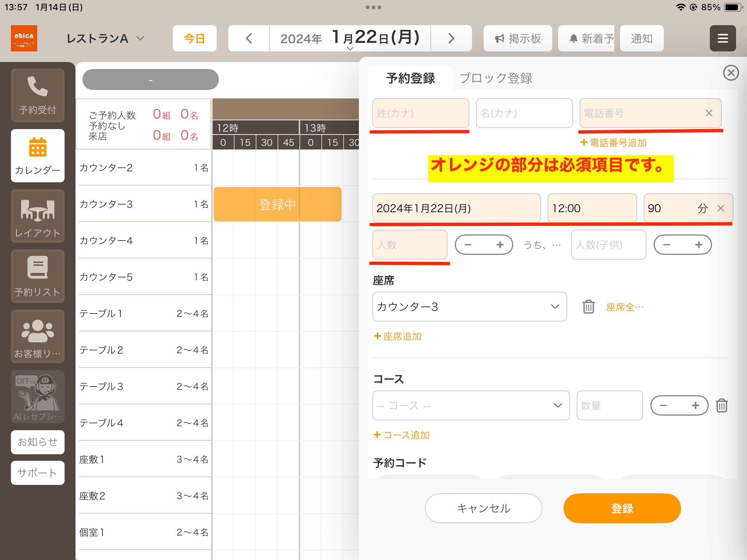Increase 人数(子供) with plus
The width and height of the screenshot is (747, 560).
[698, 245]
